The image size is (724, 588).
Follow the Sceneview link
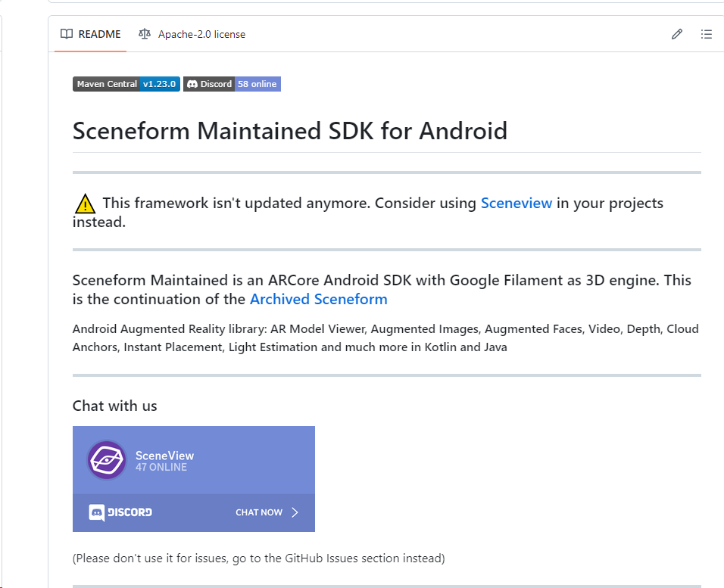pos(516,203)
